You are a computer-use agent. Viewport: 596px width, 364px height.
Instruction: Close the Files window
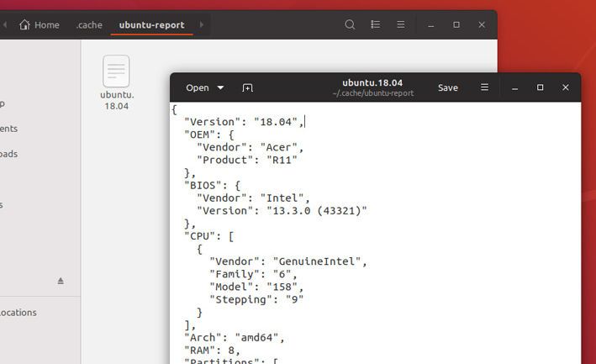(482, 24)
